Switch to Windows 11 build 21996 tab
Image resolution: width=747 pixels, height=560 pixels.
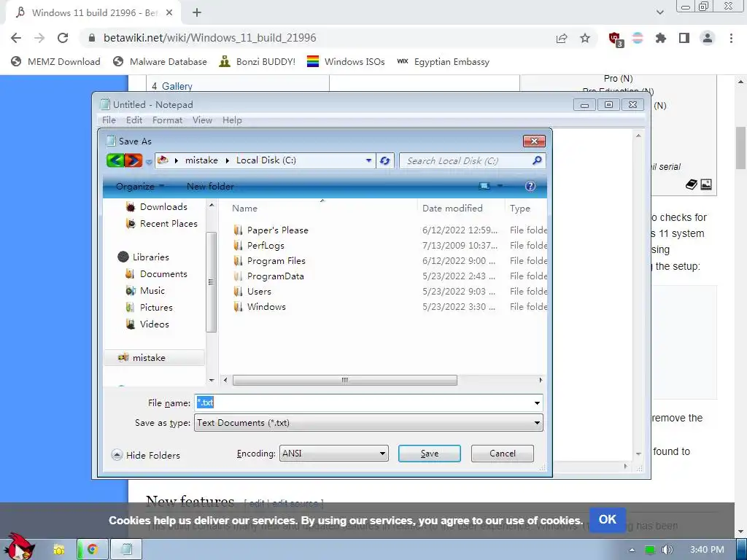(x=93, y=13)
